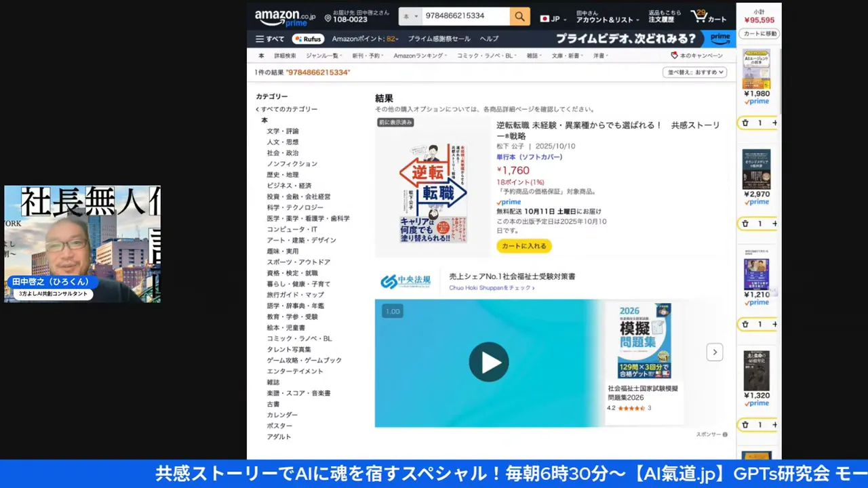Click the カートに移動 button
The height and width of the screenshot is (488, 868).
759,34
